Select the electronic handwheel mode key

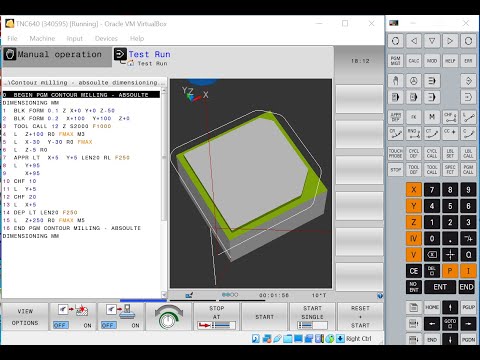414,81
